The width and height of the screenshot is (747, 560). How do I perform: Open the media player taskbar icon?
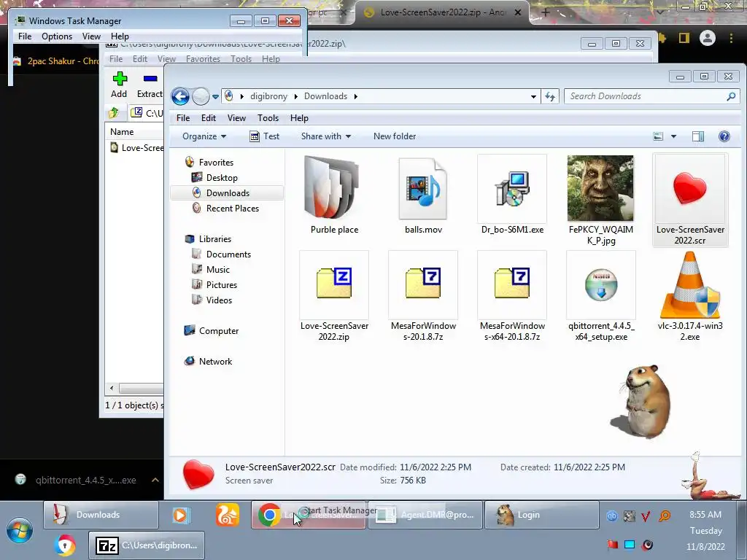point(182,515)
